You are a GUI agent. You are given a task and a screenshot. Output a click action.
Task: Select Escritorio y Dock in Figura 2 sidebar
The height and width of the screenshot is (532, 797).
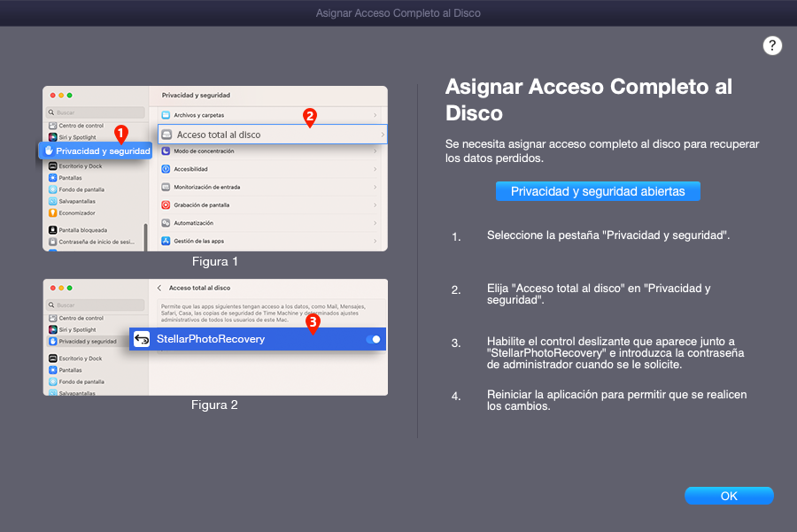(x=82, y=359)
